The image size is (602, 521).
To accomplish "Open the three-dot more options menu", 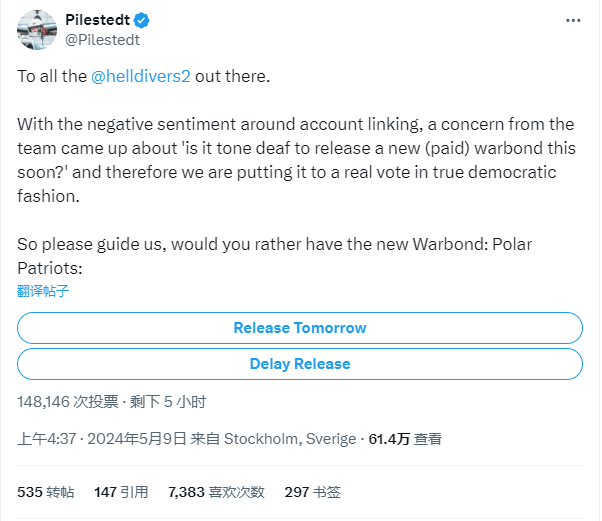I will [x=573, y=20].
